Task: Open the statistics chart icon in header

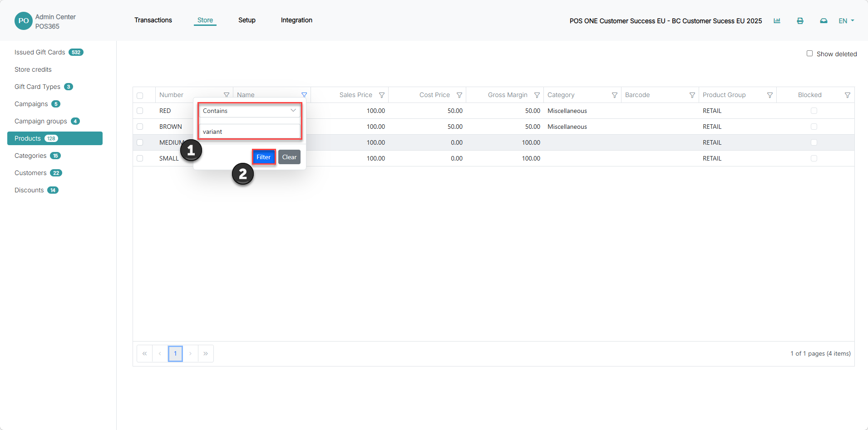Action: [777, 21]
